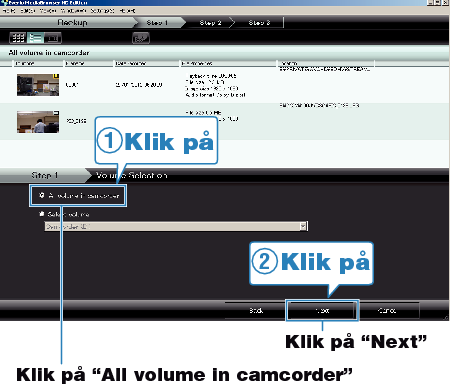
Task: Open the third menu in the menu bar
Action: point(48,11)
